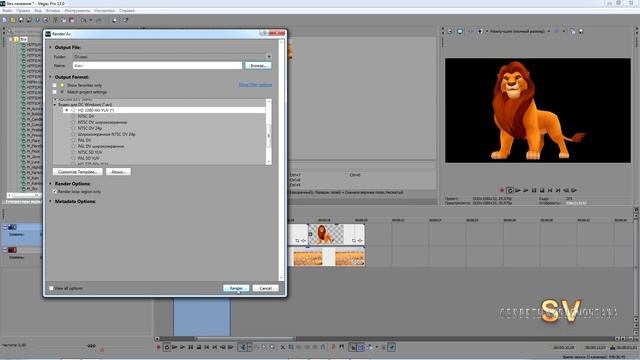This screenshot has height=360, width=640.
Task: Click the template list vertical scrollbar
Action: [x=269, y=131]
